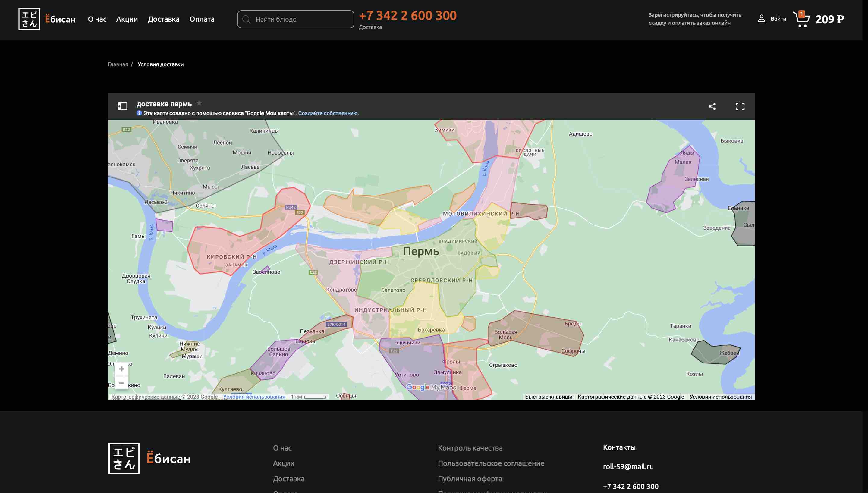Open the Акции menu item

pyautogui.click(x=127, y=19)
